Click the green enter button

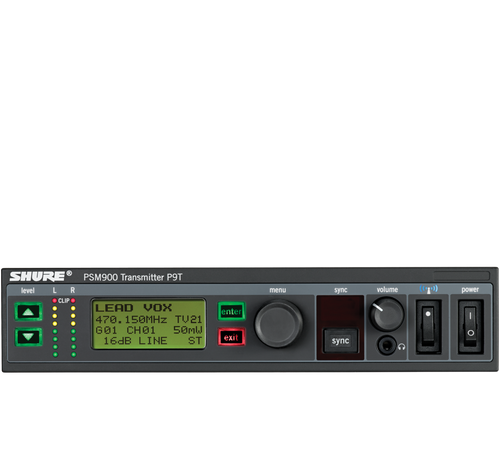(231, 311)
